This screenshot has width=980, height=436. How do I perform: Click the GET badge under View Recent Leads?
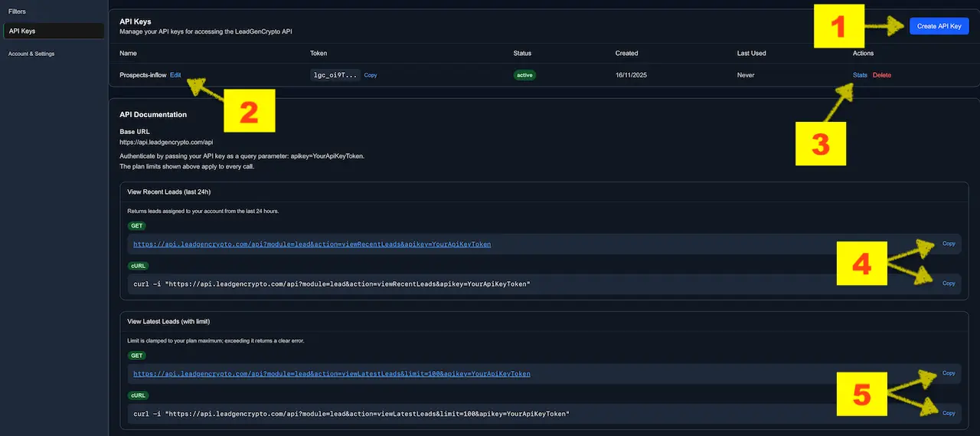pyautogui.click(x=136, y=226)
